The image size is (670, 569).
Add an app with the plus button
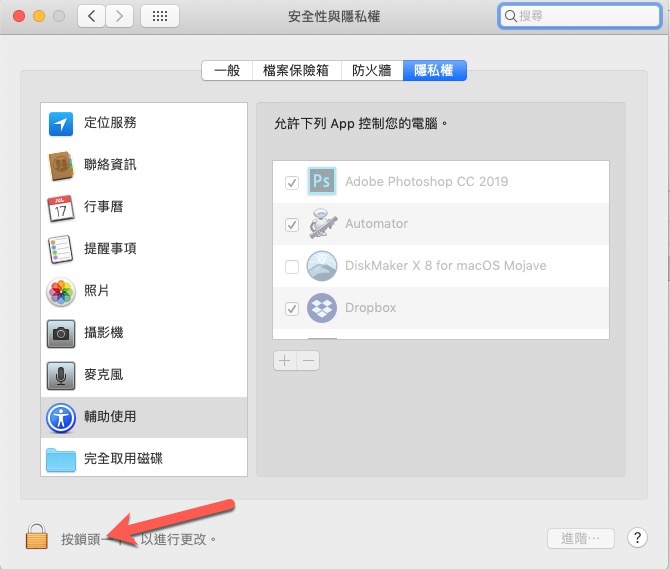pos(285,361)
